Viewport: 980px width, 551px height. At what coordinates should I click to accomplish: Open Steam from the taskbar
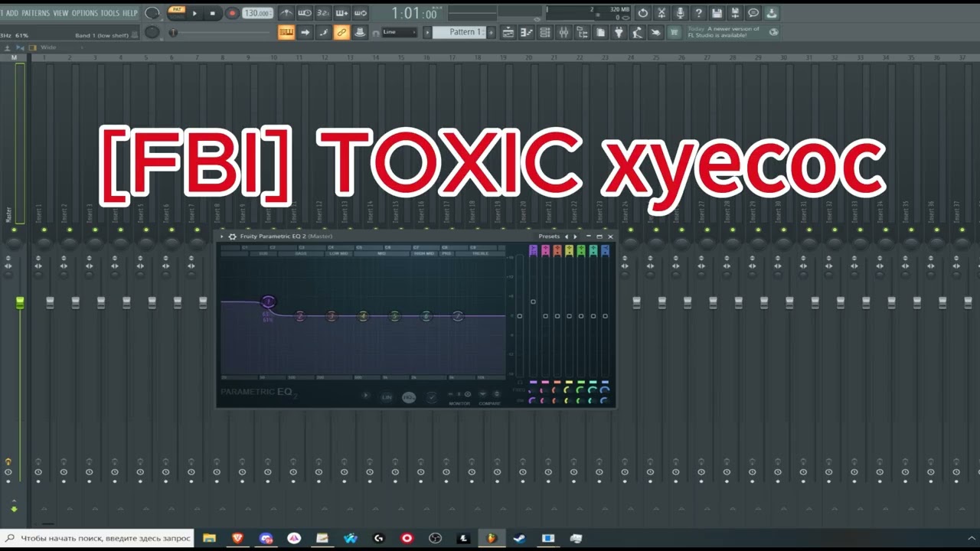519,539
